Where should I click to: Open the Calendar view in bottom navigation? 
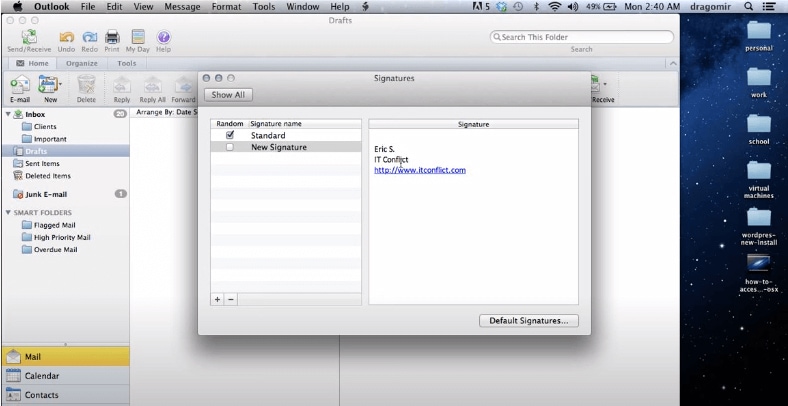65,376
